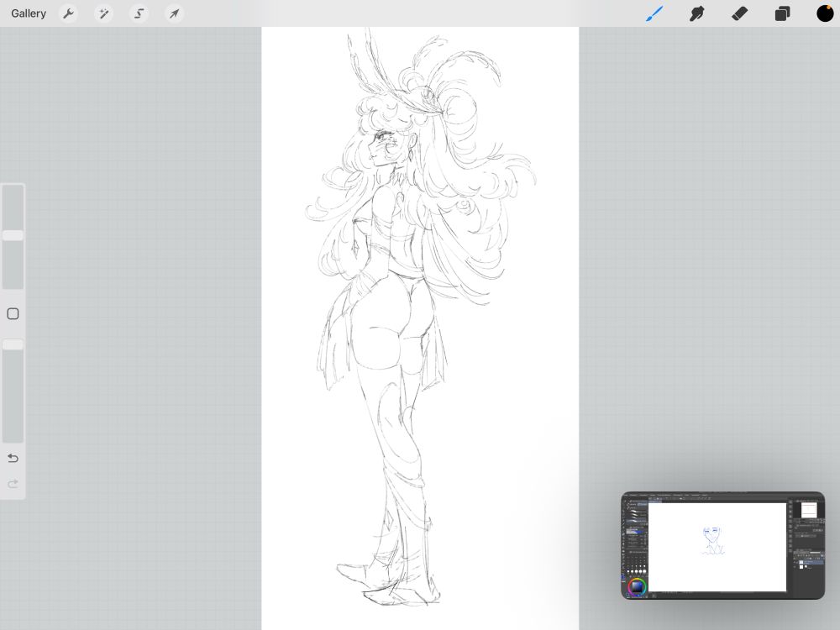Viewport: 840px width, 630px height.
Task: Adjust the brush size slider
Action: point(13,236)
